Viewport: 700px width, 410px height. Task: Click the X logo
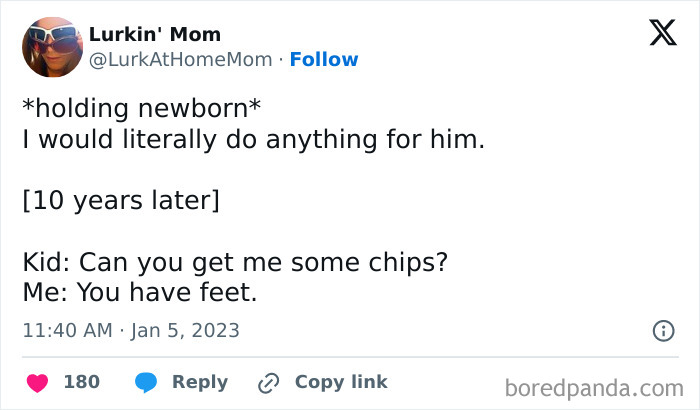[x=662, y=35]
